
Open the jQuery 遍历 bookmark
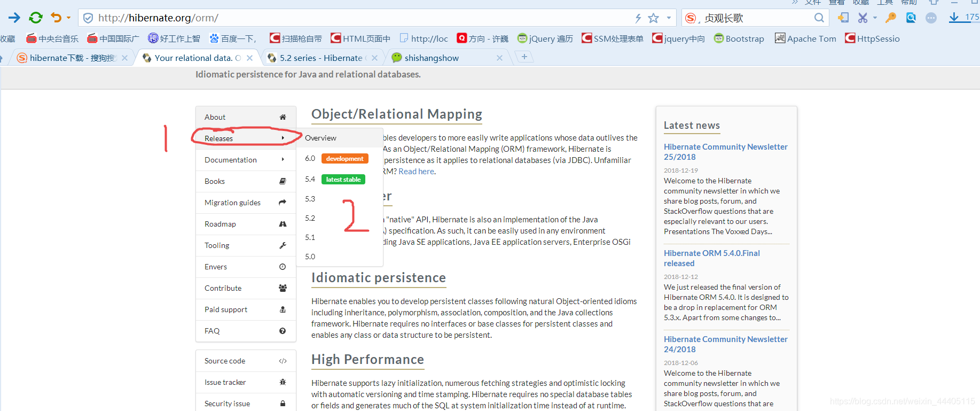click(545, 38)
